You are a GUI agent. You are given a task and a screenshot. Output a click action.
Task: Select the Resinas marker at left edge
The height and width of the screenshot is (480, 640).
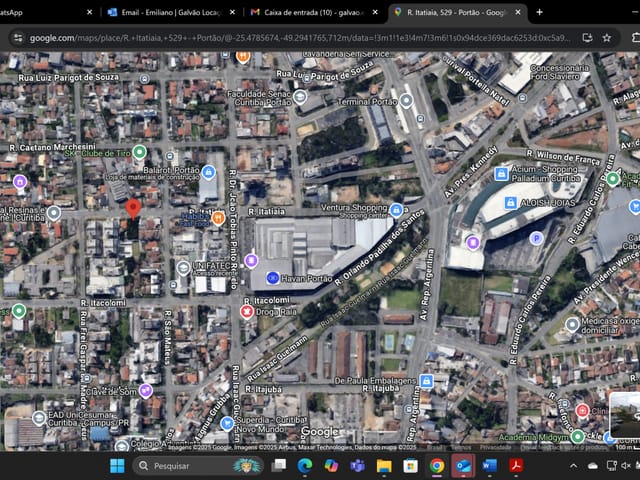(x=53, y=213)
